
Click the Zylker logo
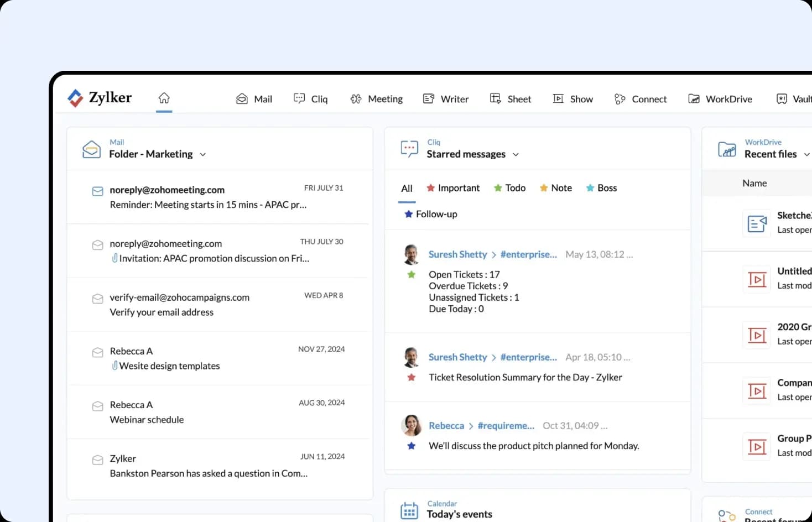coord(100,98)
